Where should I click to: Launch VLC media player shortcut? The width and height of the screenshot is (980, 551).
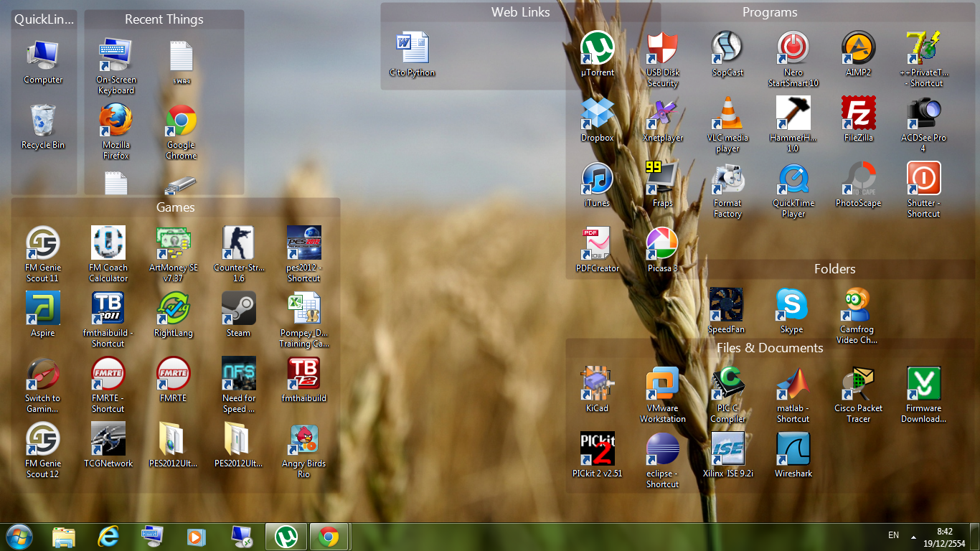coord(727,125)
